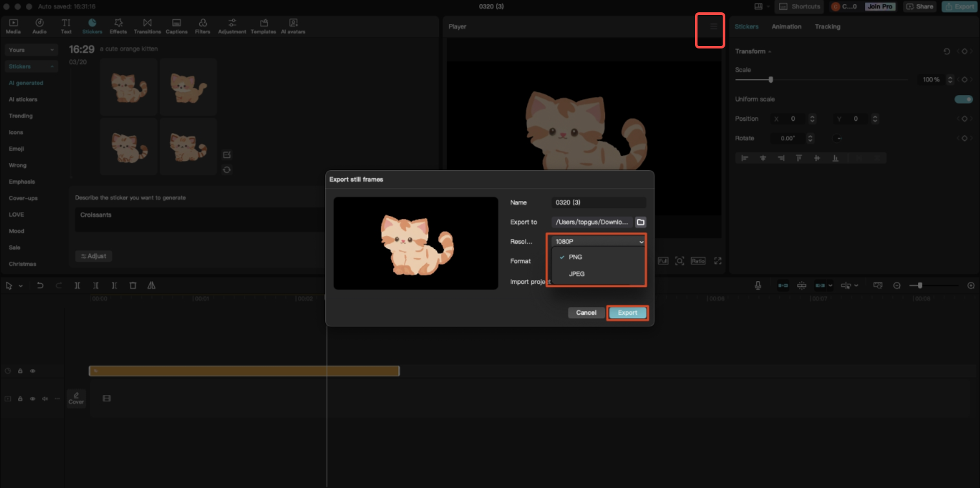
Task: Click the sticker description field with Croissants
Action: (200, 219)
